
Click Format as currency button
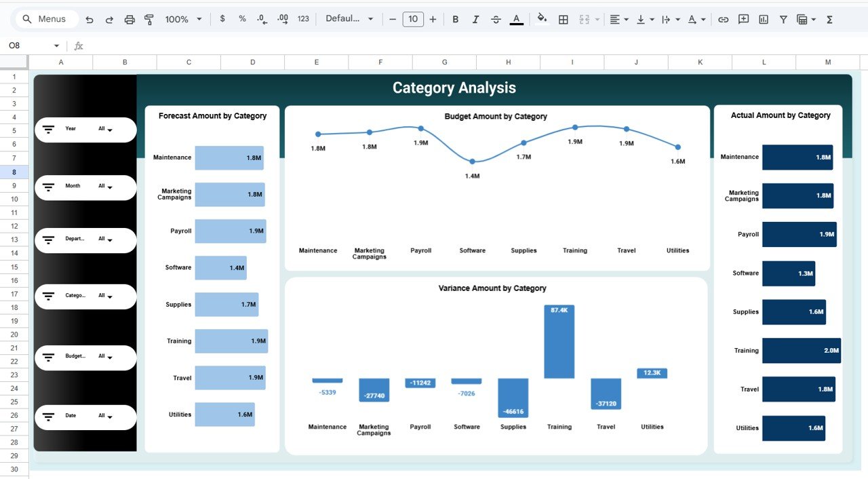222,19
